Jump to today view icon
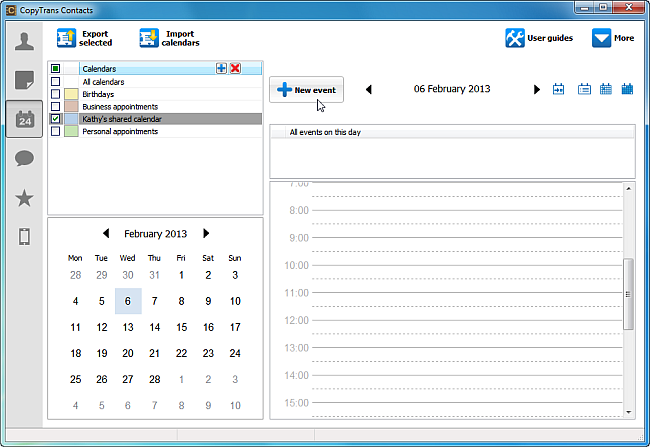 tap(558, 89)
